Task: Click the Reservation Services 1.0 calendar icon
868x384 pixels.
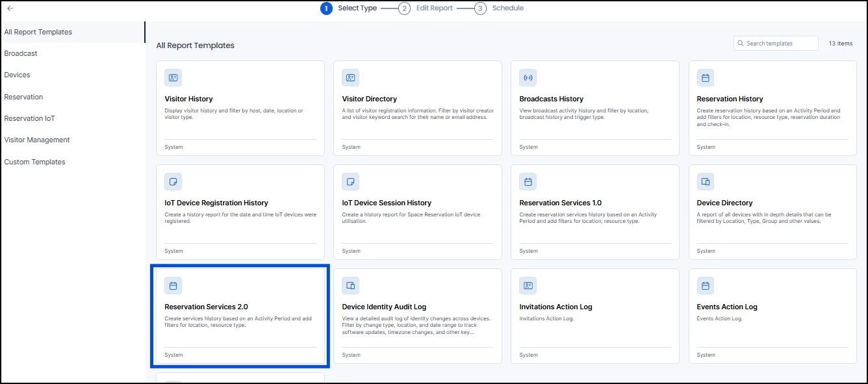Action: point(528,182)
